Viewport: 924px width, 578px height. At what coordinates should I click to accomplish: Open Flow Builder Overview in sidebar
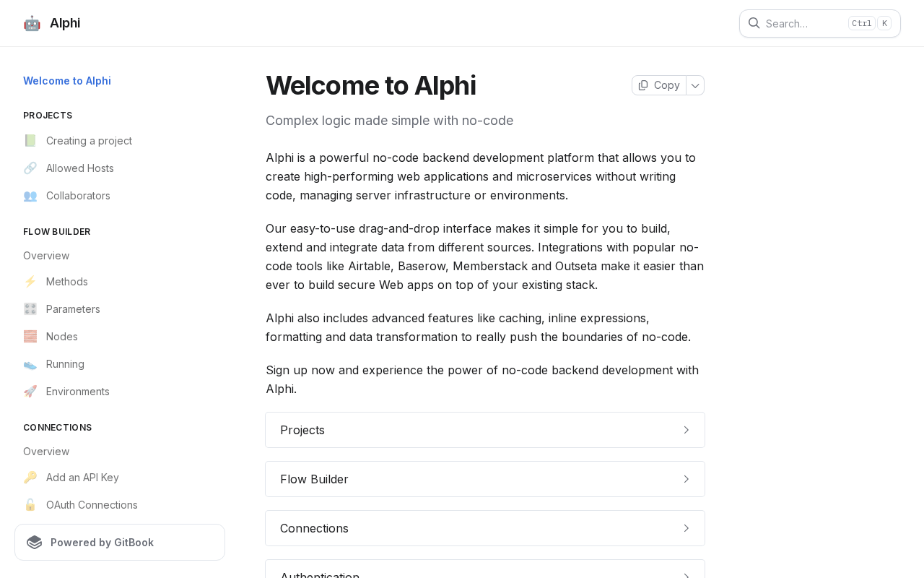[46, 256]
